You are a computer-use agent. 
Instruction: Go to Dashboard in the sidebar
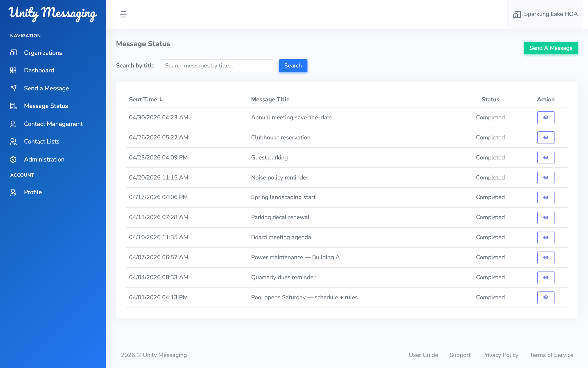(x=39, y=70)
